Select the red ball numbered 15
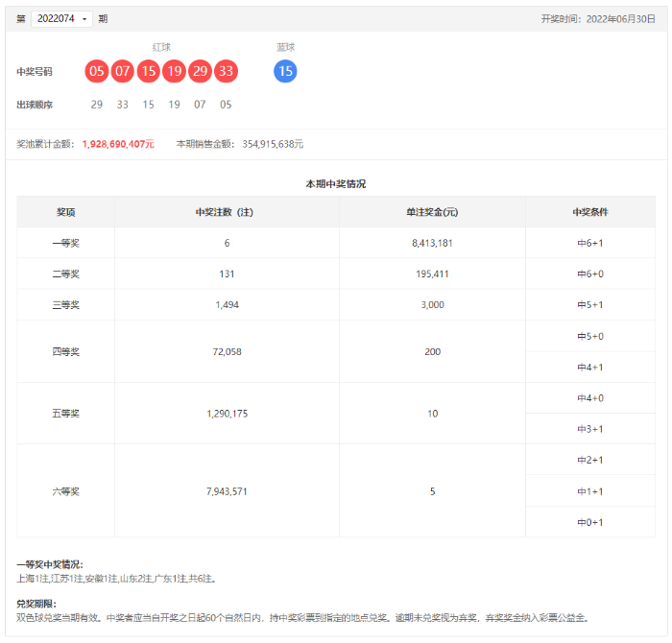Viewport: 672px width, 643px height. [148, 71]
